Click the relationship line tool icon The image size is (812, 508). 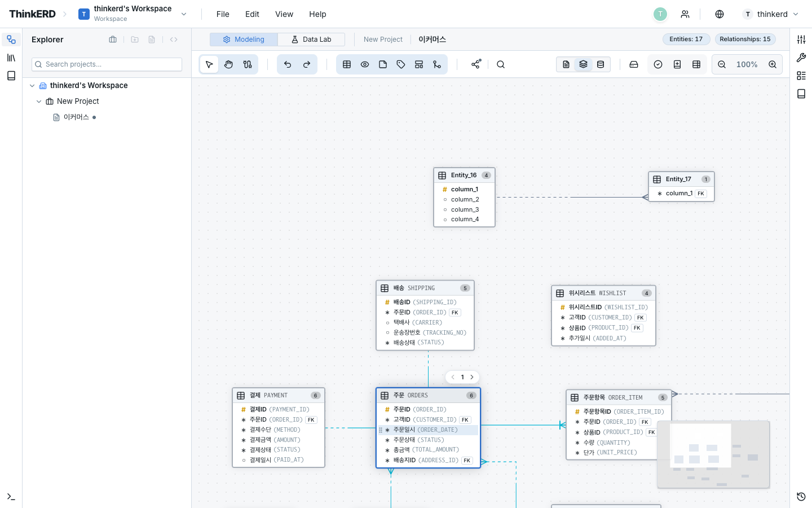tap(437, 64)
